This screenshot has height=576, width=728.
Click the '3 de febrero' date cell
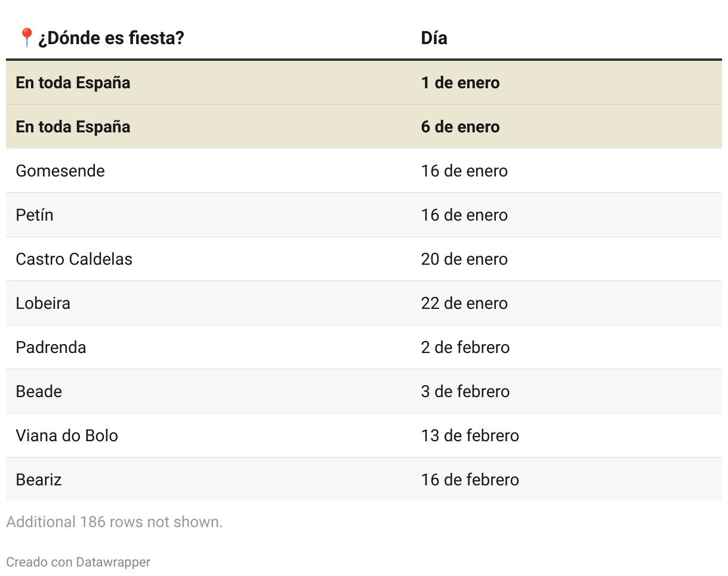[x=465, y=391]
